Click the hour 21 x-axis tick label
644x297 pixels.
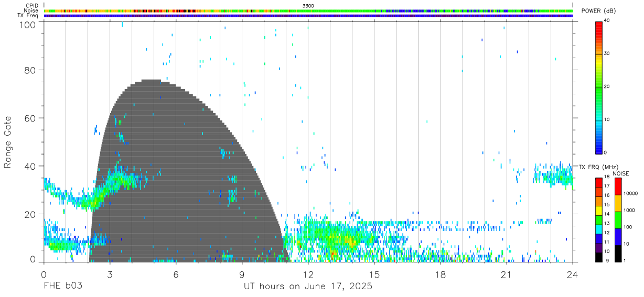pos(507,273)
